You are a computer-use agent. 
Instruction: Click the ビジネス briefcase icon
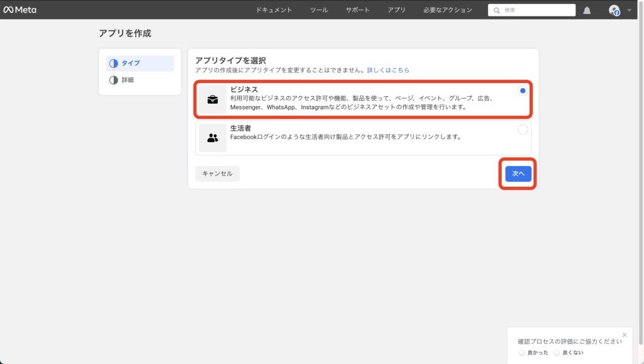point(213,99)
